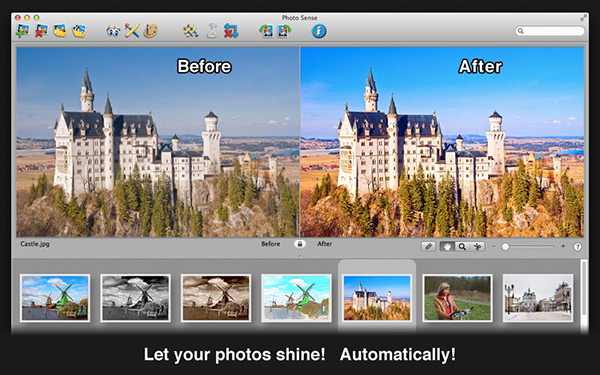Select the magnifier zoom tool
The image size is (600, 375).
pos(462,247)
